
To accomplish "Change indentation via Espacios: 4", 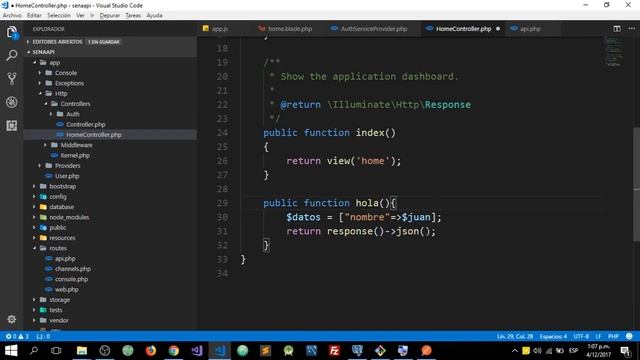I will click(x=553, y=336).
